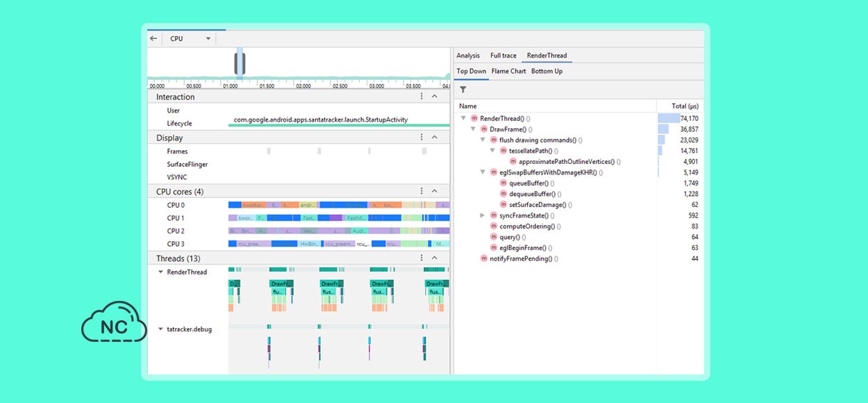Viewport: 868px width, 403px height.
Task: Click method icon beside approximatePathOutlineVertices()
Action: pos(513,162)
